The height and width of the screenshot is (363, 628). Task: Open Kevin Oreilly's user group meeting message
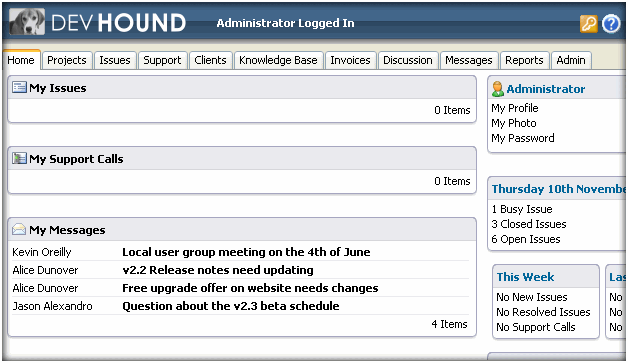(x=246, y=252)
